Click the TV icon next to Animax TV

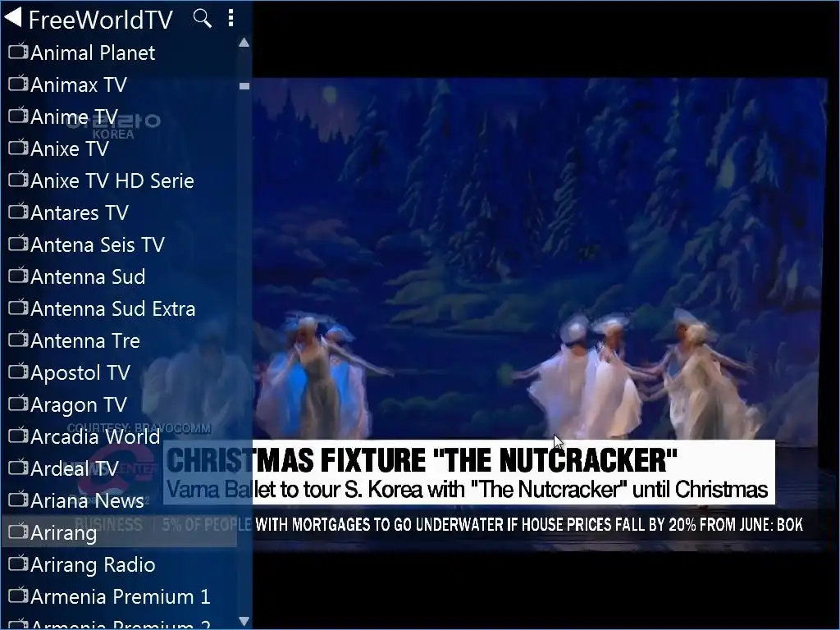pyautogui.click(x=18, y=84)
